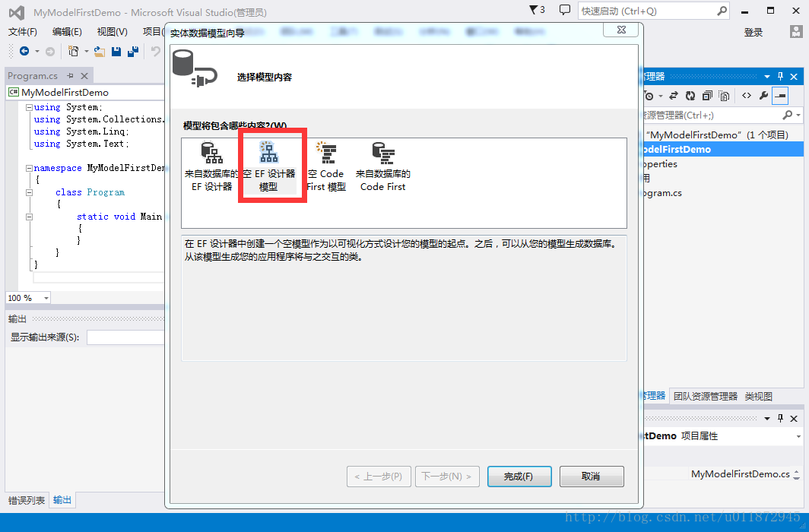Screen dimensions: 809x532
Task: Click the New Project toolbar icon
Action: pos(73,51)
